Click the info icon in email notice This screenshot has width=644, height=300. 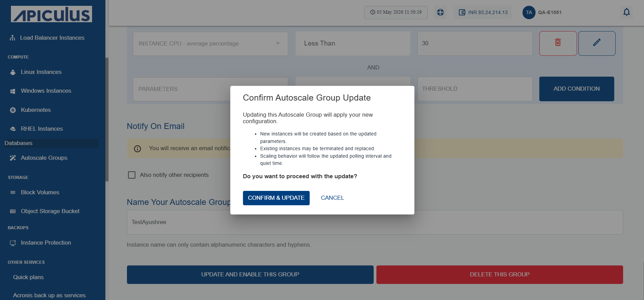(x=138, y=148)
